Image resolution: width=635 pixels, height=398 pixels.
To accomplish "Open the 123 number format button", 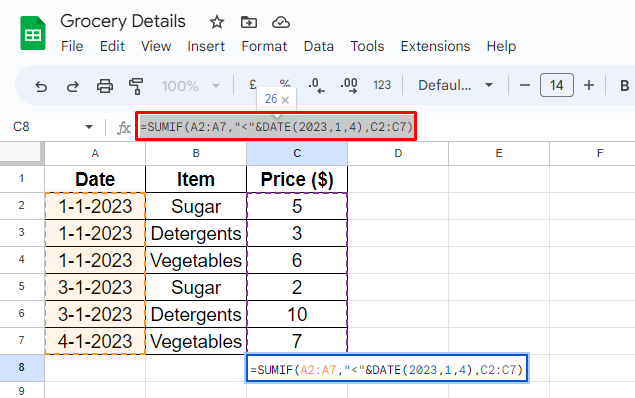I will tap(381, 85).
